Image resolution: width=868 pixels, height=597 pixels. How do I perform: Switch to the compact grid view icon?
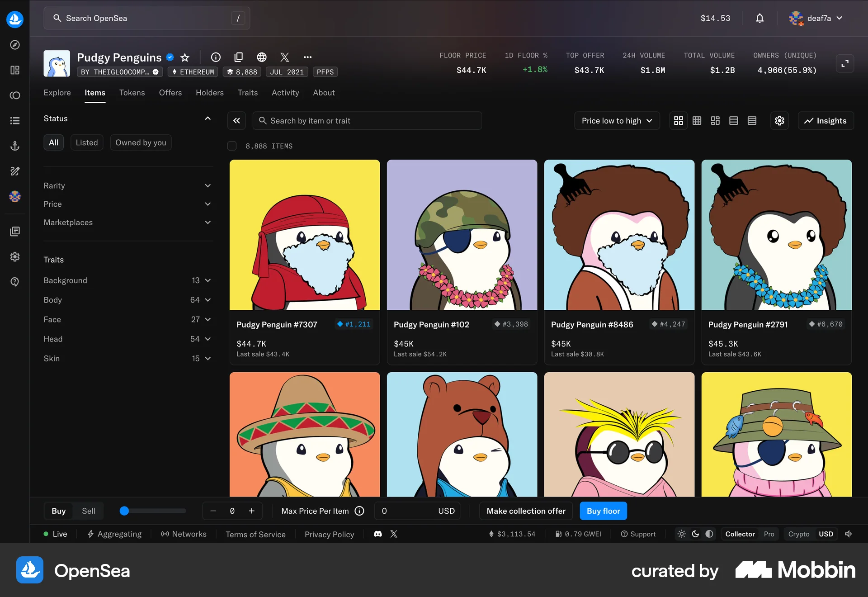(697, 121)
